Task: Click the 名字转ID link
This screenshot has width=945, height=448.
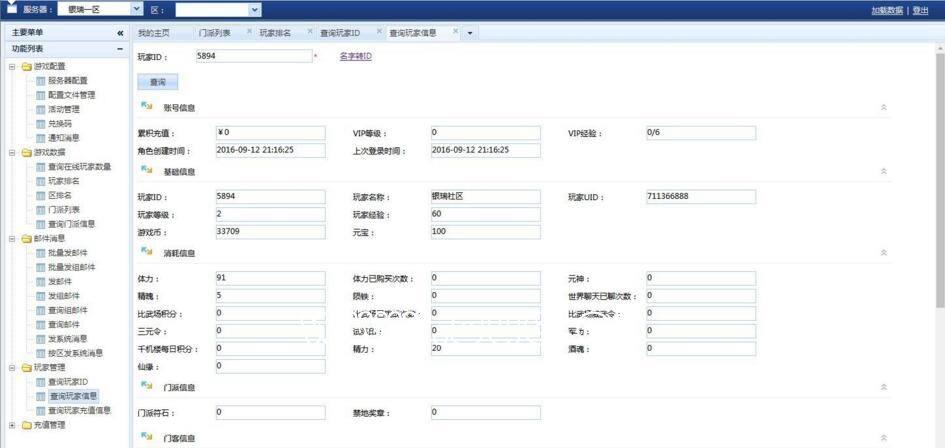Action: click(355, 57)
